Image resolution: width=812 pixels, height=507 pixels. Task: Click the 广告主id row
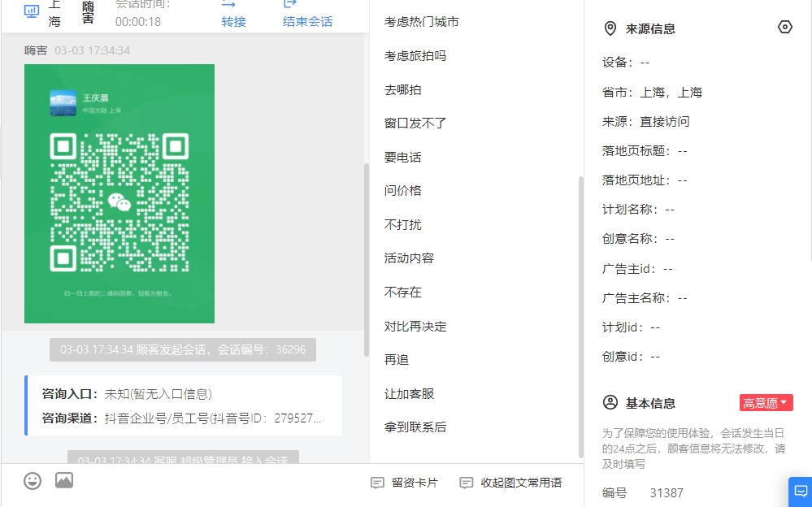point(637,269)
